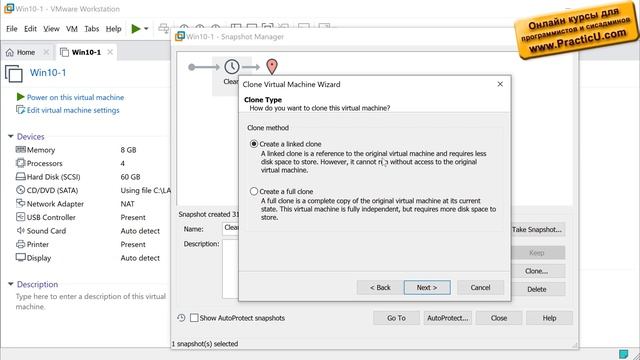
Task: Switch to the Win10-1 tab
Action: tap(86, 52)
